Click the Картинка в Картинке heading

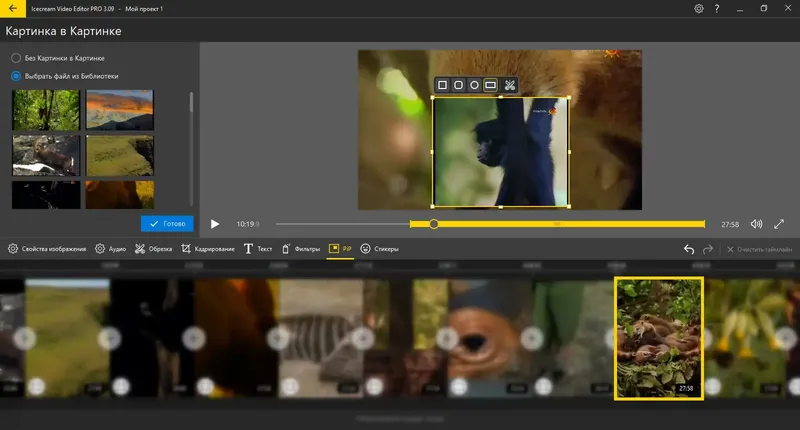point(63,31)
